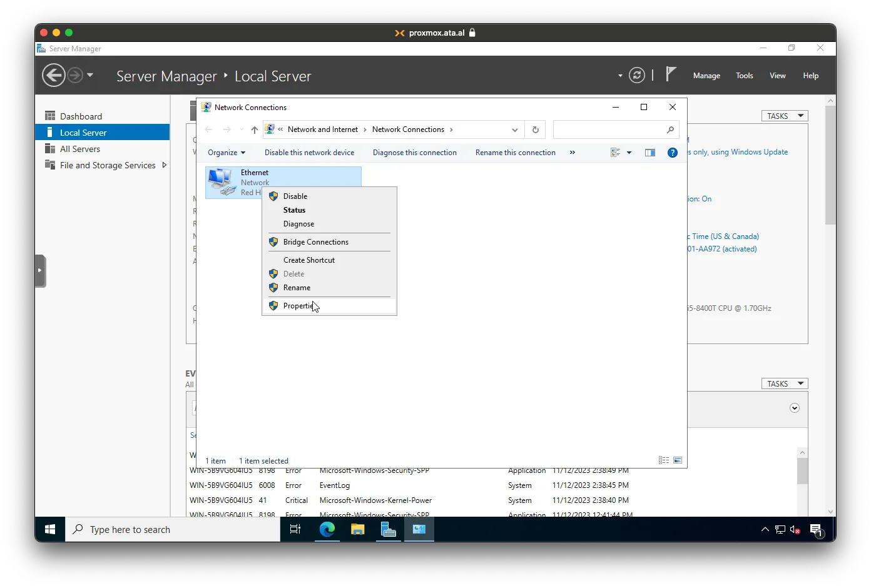871x588 pixels.
Task: Open Task View on the taskbar
Action: point(295,530)
